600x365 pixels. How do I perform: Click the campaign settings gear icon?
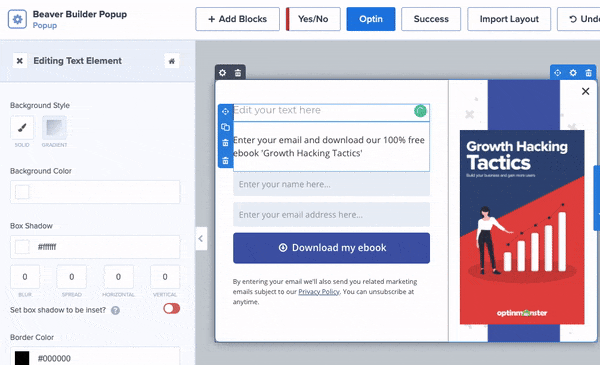pos(17,19)
